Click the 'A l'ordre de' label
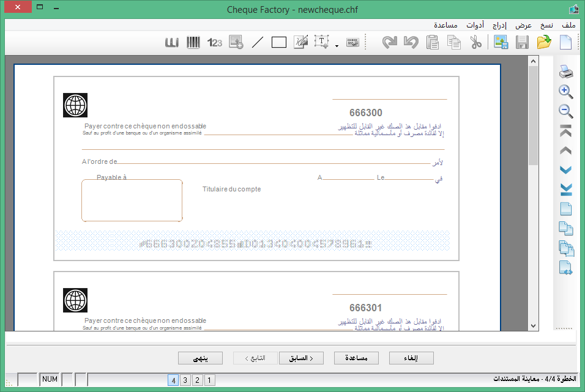585x392 pixels. coord(100,161)
